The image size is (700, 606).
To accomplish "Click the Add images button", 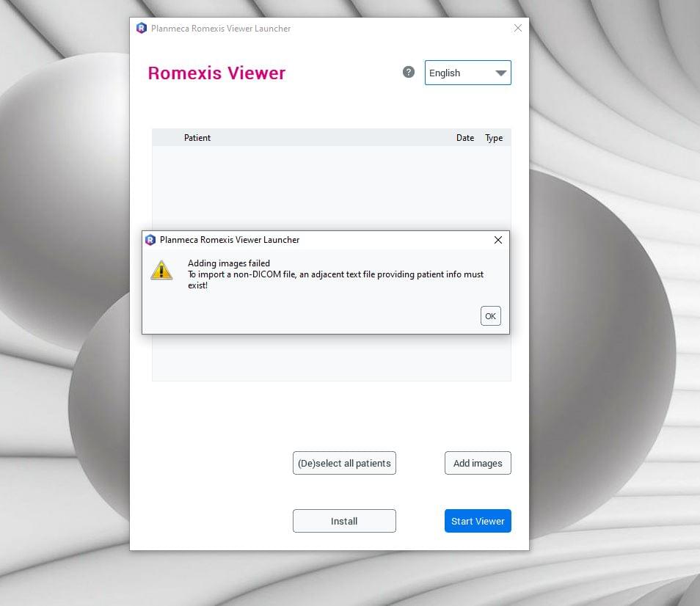I will click(x=478, y=463).
